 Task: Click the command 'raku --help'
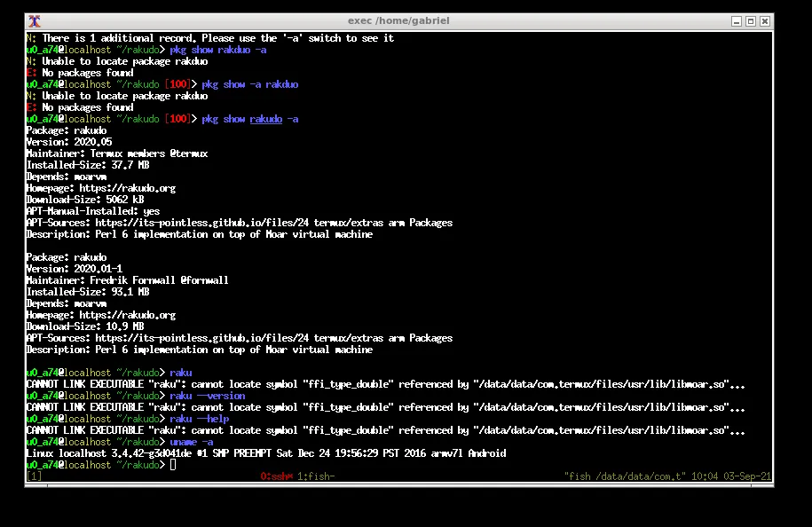point(200,419)
